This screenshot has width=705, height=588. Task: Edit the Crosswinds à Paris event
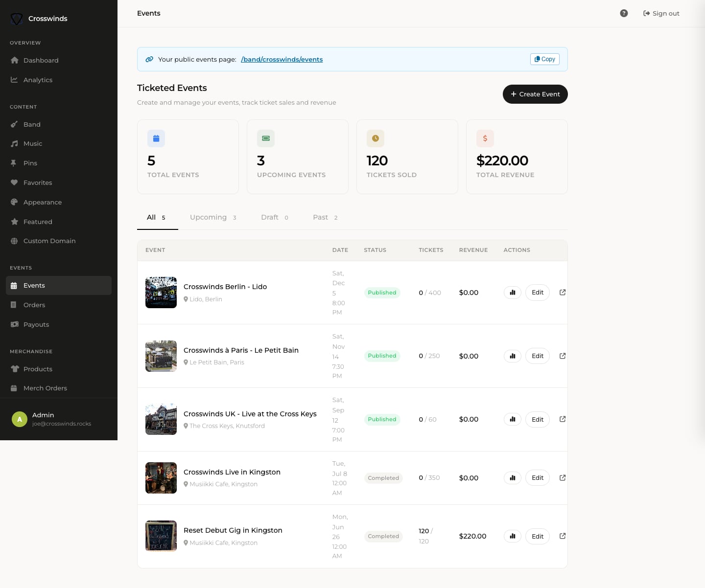(538, 356)
